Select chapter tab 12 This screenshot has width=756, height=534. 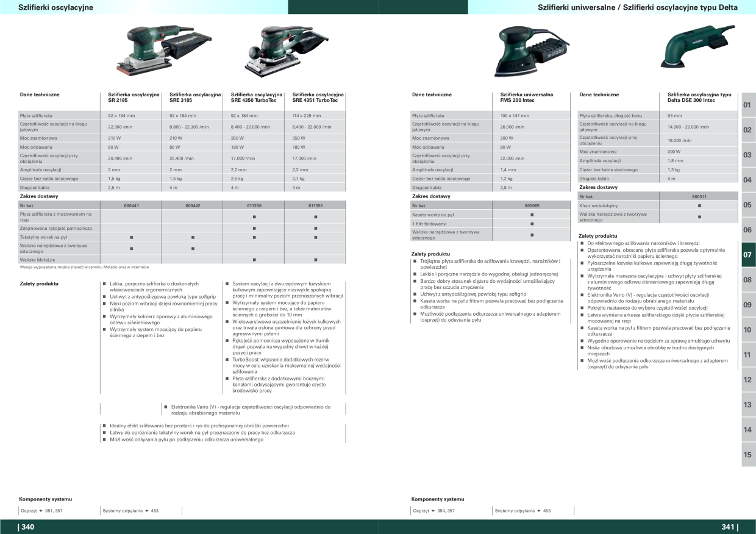pos(748,380)
